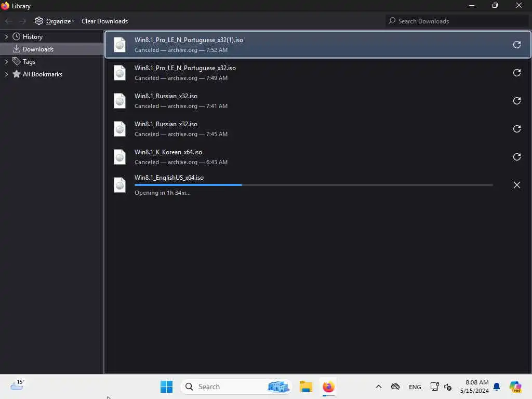Click the muted volume tray icon
The width and height of the screenshot is (532, 399).
(x=448, y=387)
